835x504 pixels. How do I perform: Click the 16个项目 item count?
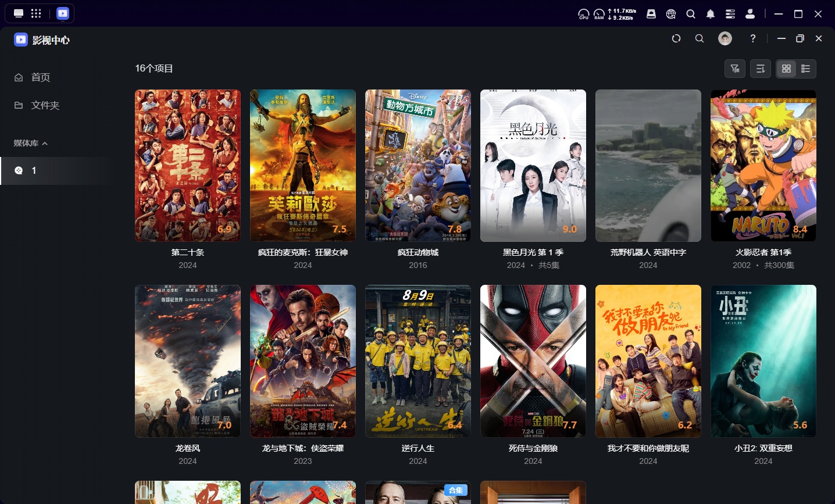point(154,69)
